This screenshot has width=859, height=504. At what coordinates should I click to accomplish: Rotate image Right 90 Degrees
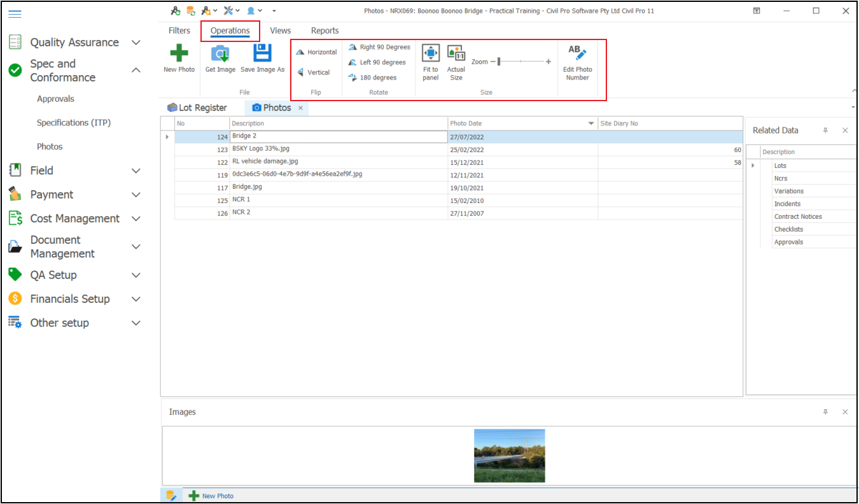point(379,47)
